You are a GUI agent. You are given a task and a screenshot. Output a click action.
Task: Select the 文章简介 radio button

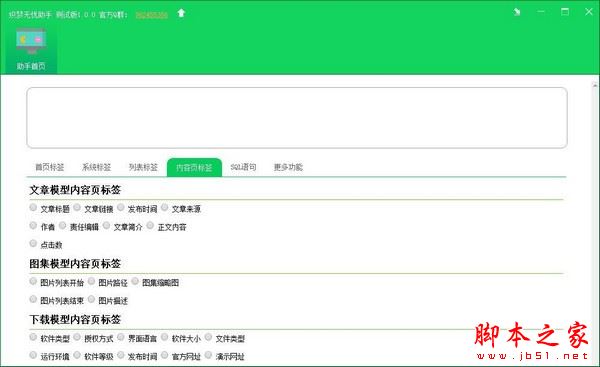coord(106,225)
